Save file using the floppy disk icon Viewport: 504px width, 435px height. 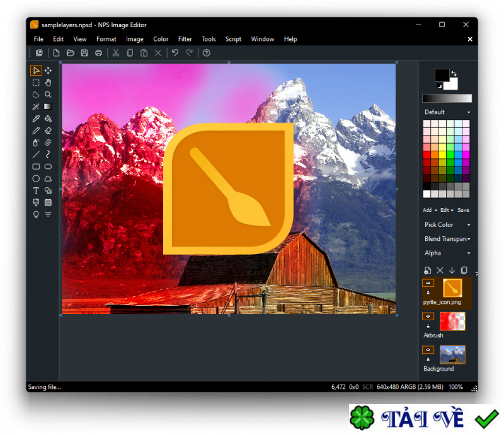[84, 53]
